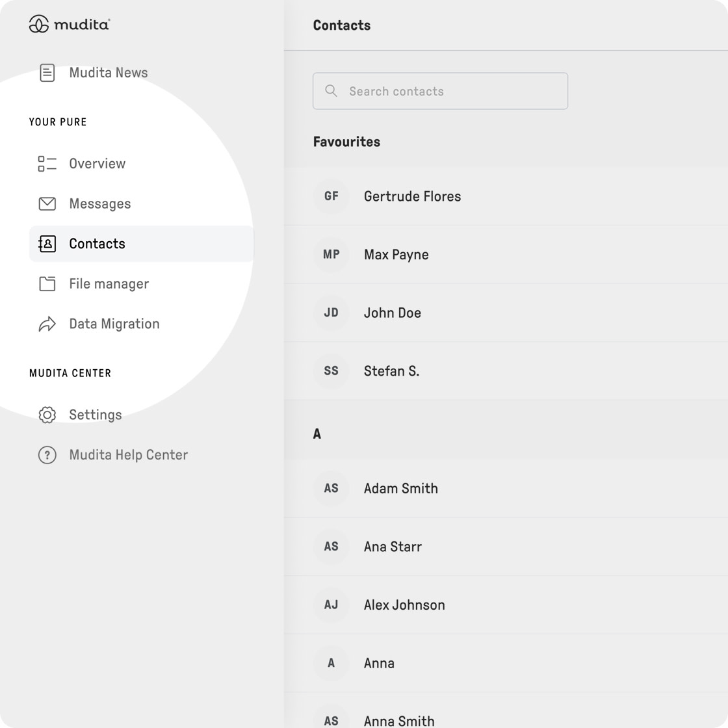Open the File manager folder icon

coord(47,283)
